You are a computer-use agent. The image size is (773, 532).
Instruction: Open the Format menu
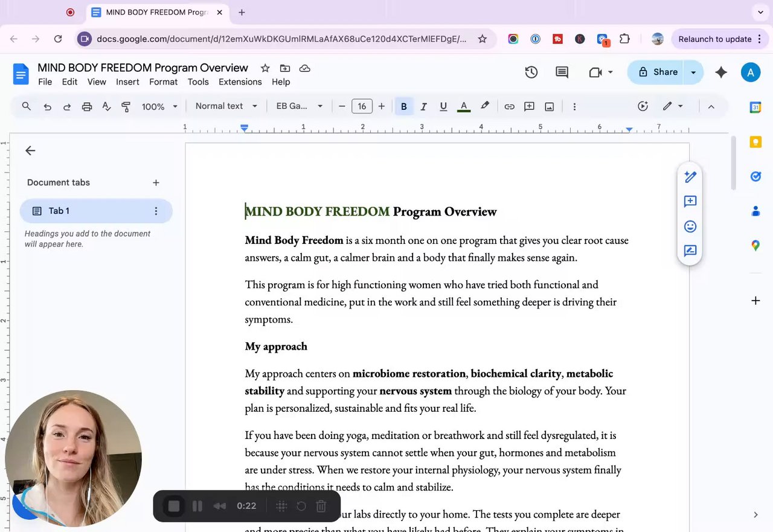tap(164, 82)
